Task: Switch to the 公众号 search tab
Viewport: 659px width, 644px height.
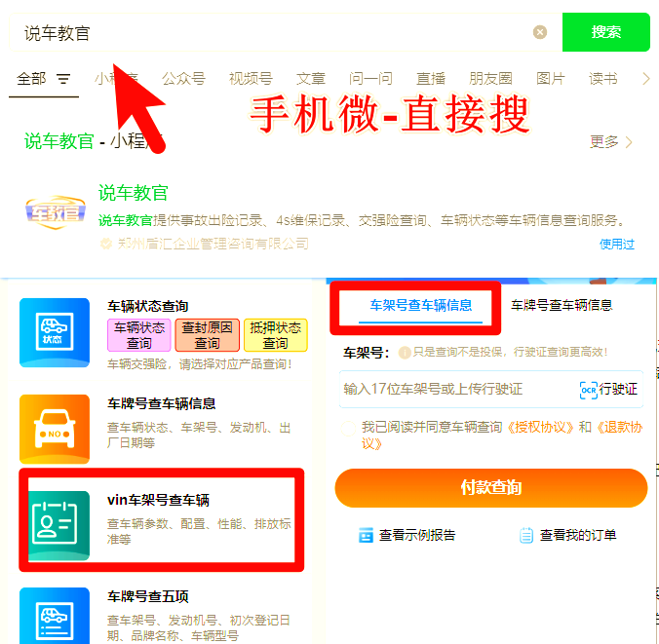Action: point(183,79)
